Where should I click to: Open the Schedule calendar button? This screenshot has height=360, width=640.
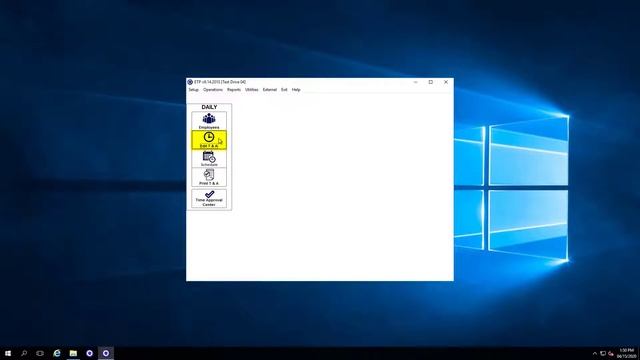tap(209, 158)
